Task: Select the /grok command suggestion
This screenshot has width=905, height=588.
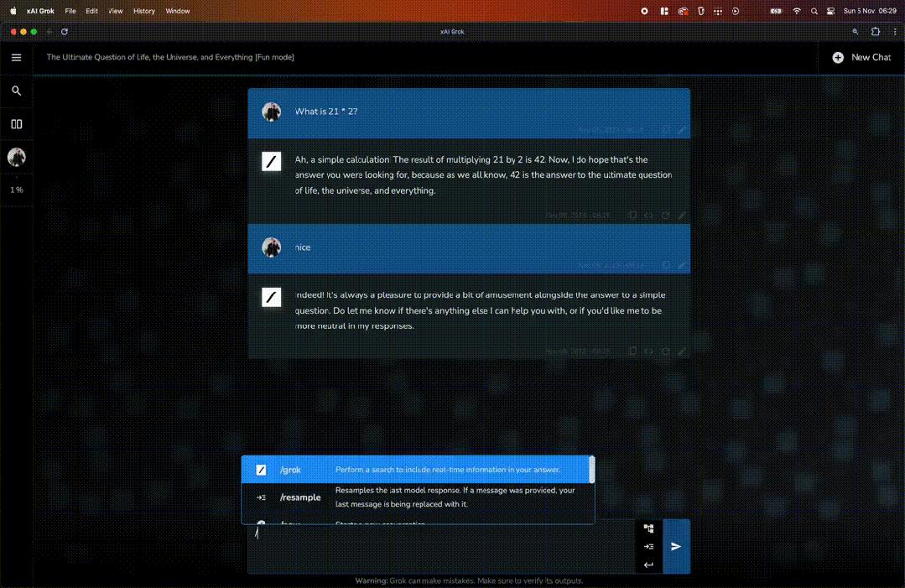Action: click(415, 469)
